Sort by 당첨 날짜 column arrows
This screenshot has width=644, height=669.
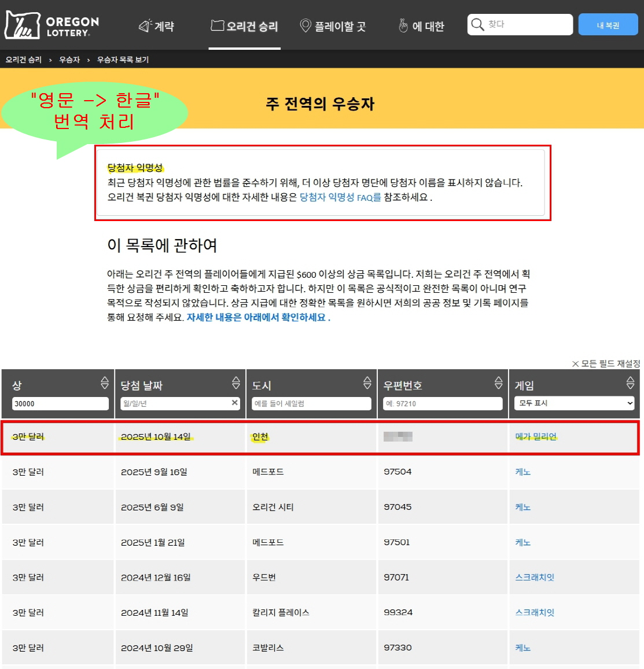click(x=236, y=383)
